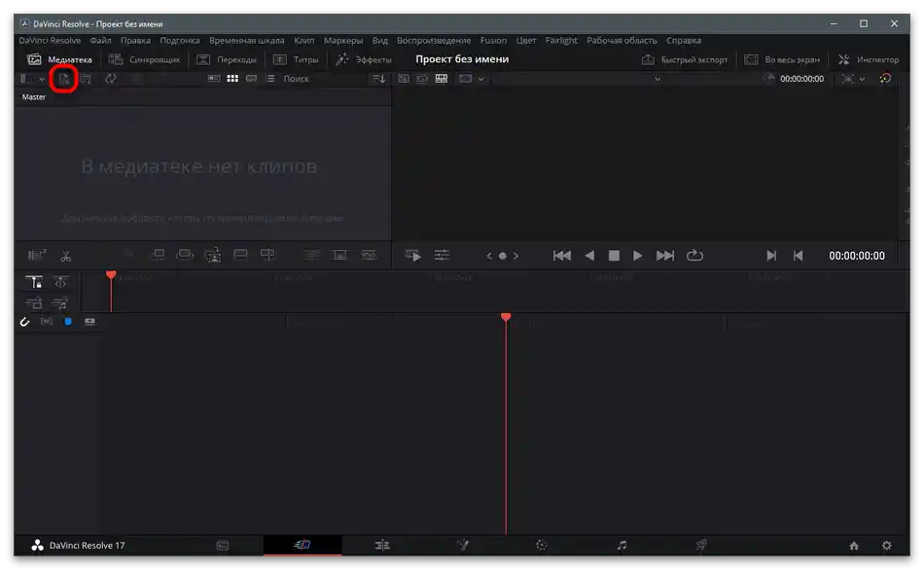Open project manager via home icon
924x570 pixels.
point(854,546)
